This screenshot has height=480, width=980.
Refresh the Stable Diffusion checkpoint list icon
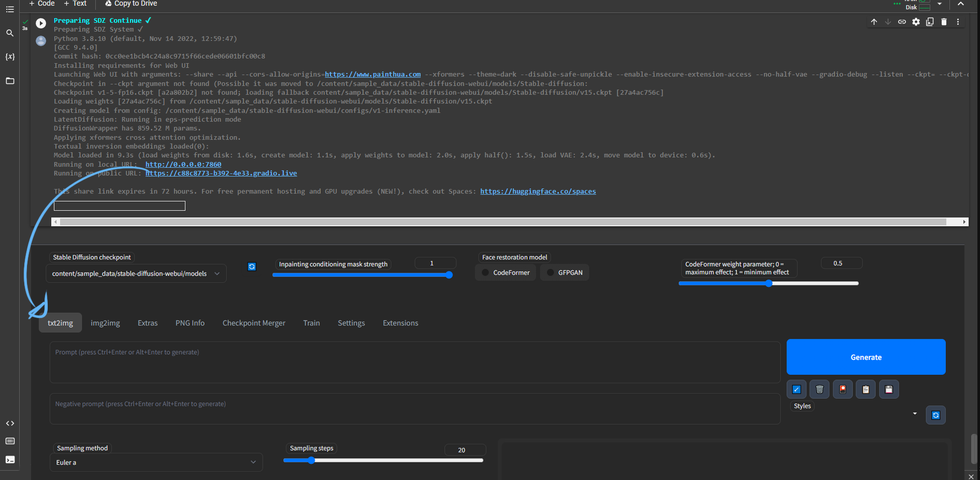coord(252,266)
